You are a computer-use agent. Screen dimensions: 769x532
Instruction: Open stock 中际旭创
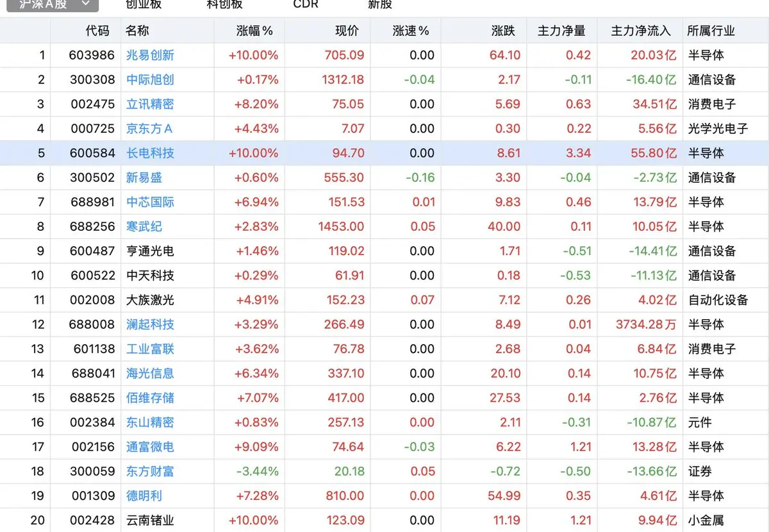pyautogui.click(x=150, y=79)
